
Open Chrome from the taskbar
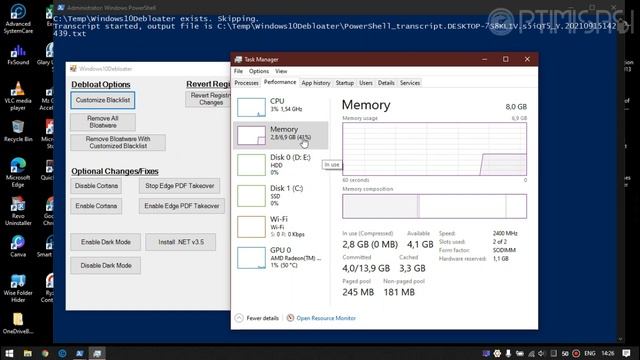click(x=45, y=353)
